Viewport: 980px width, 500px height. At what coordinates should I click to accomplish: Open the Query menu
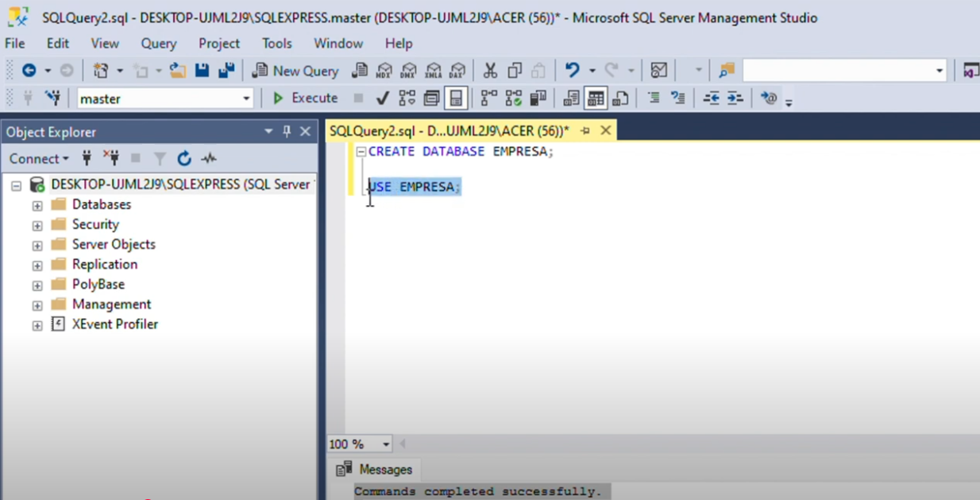click(159, 44)
